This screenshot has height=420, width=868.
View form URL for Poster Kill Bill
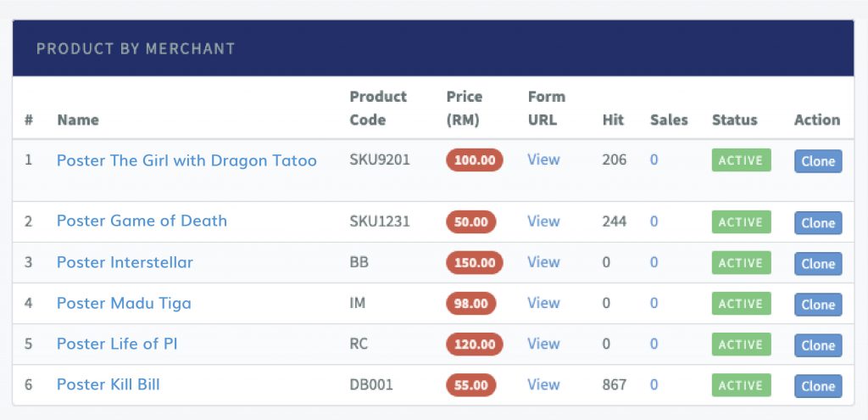coord(543,384)
